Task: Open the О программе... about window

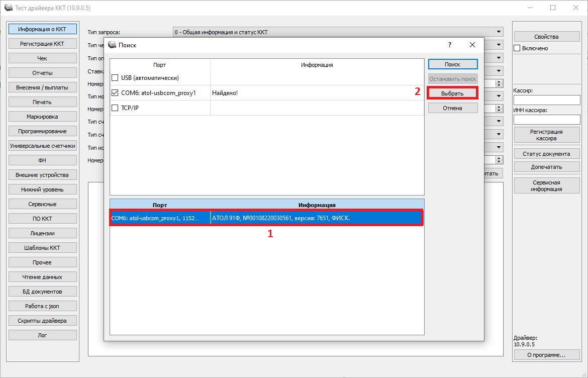Action: (546, 355)
